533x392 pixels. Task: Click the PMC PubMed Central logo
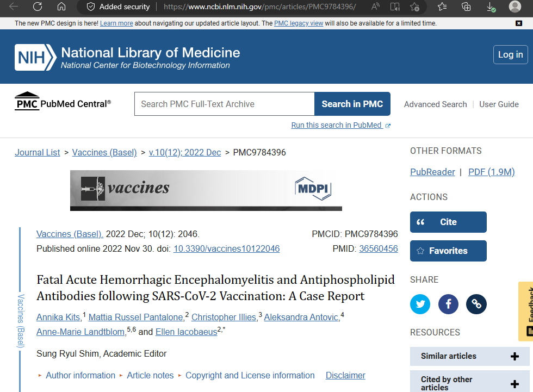(63, 101)
